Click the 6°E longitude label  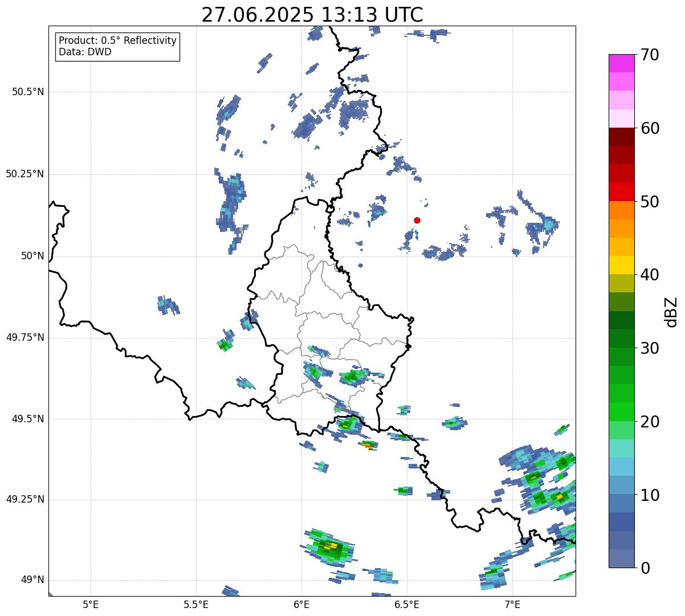pyautogui.click(x=301, y=604)
